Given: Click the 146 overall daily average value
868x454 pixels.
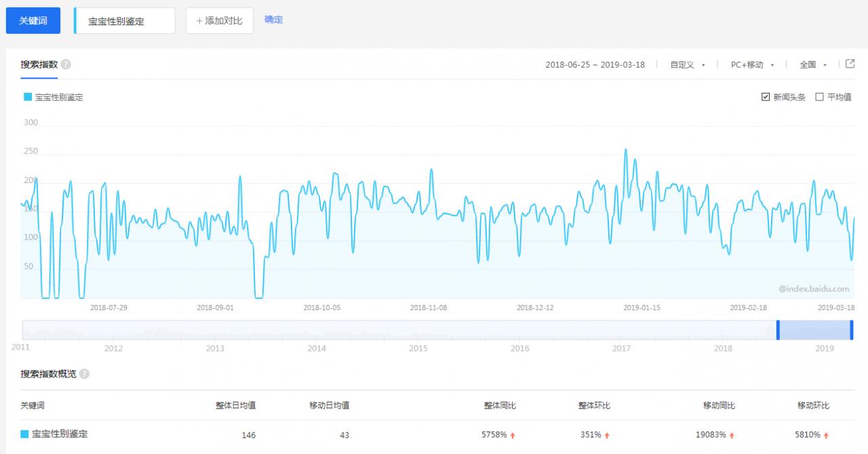Looking at the screenshot, I should click(248, 435).
